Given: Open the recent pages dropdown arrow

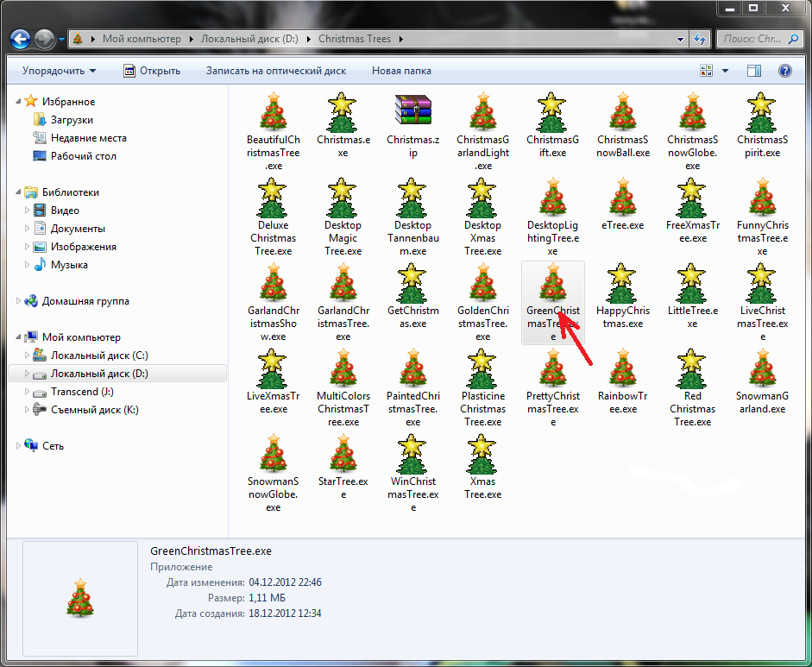Looking at the screenshot, I should click(61, 40).
